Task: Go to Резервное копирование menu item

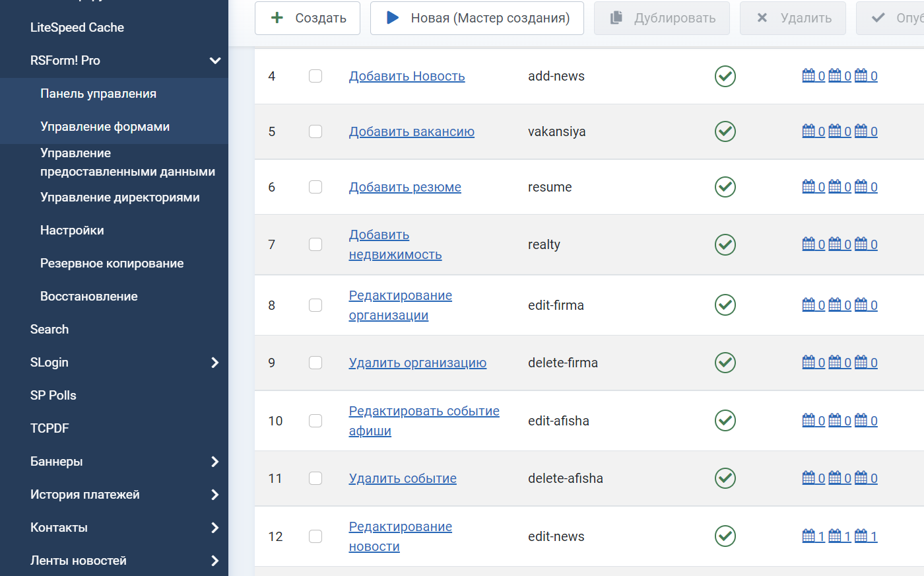Action: coord(112,264)
